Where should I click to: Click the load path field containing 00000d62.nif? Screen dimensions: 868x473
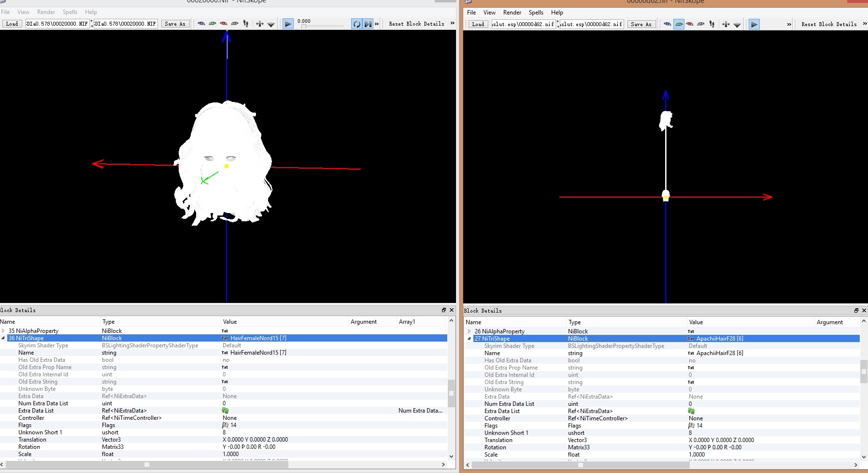click(x=523, y=24)
